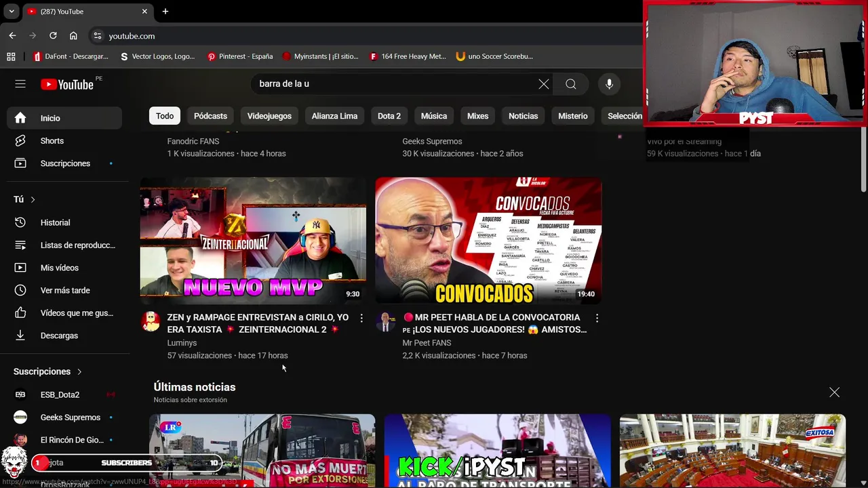Viewport: 868px width, 488px height.
Task: Open the DaFont bookmark
Action: coord(71,56)
